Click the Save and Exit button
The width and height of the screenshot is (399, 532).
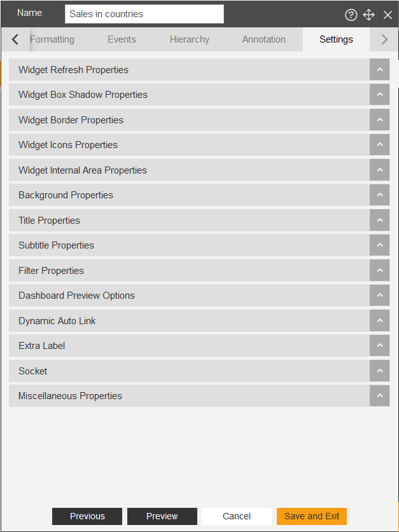312,516
